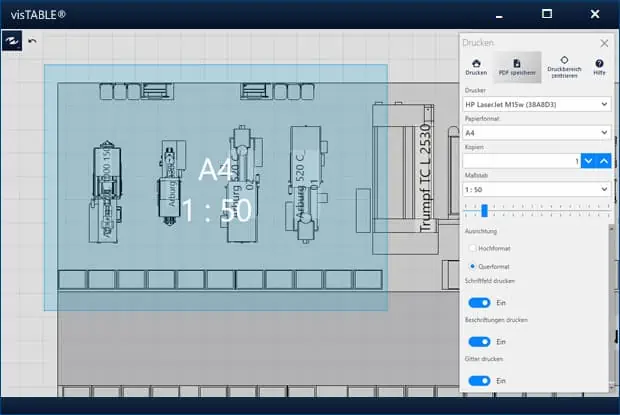Maximize the visTABLE window

pos(547,14)
